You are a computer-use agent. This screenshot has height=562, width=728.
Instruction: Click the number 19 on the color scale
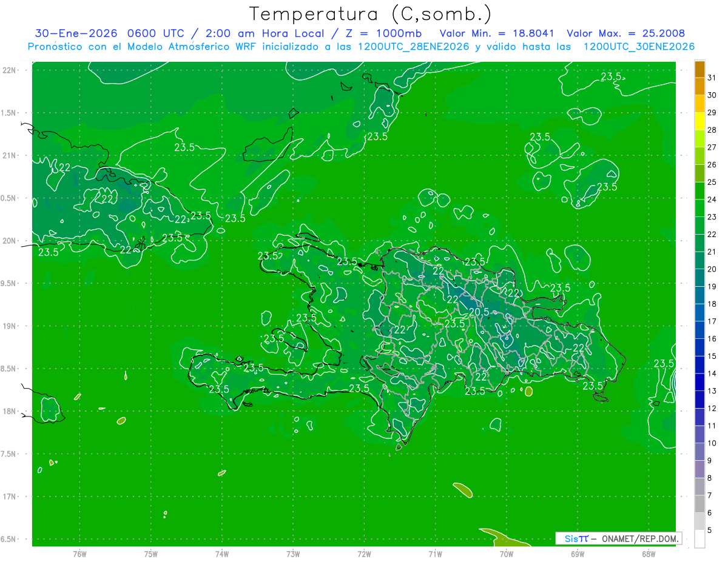pos(712,286)
